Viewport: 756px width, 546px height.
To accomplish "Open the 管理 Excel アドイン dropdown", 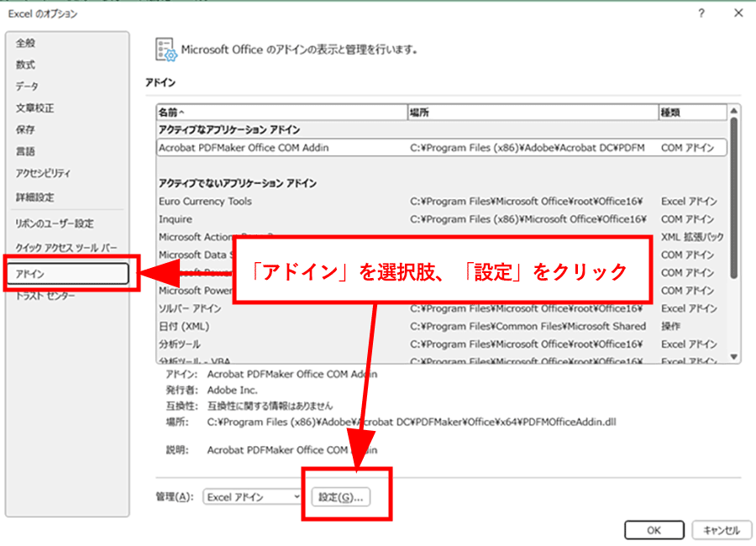I will tap(252, 496).
